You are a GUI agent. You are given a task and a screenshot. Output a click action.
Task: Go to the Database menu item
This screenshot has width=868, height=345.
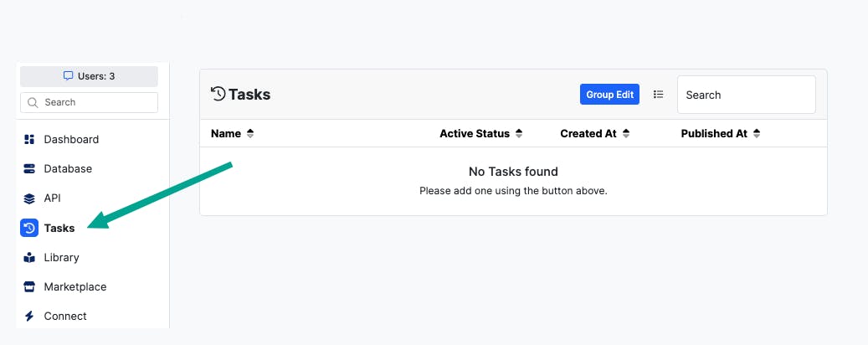tap(68, 169)
